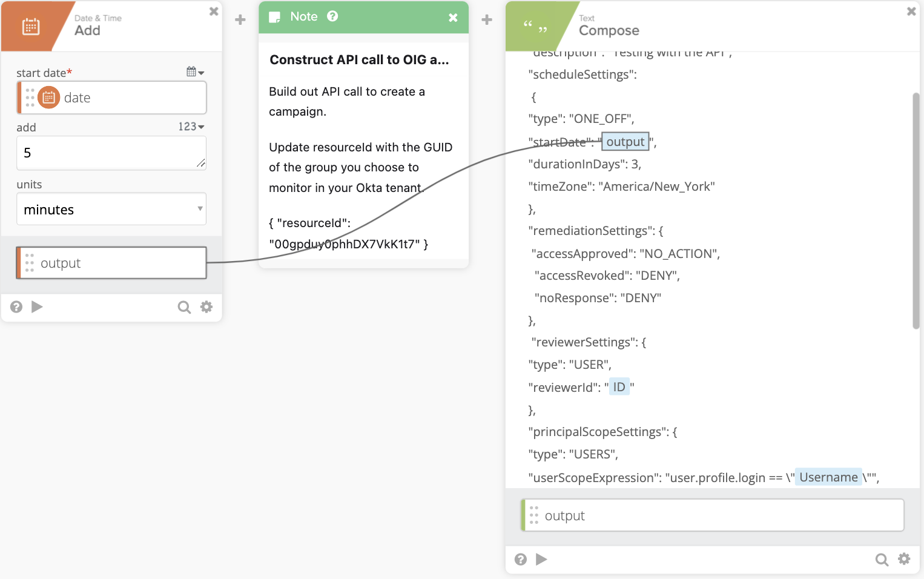Image resolution: width=924 pixels, height=579 pixels.
Task: Click plus button between Add and Note
Action: (240, 20)
